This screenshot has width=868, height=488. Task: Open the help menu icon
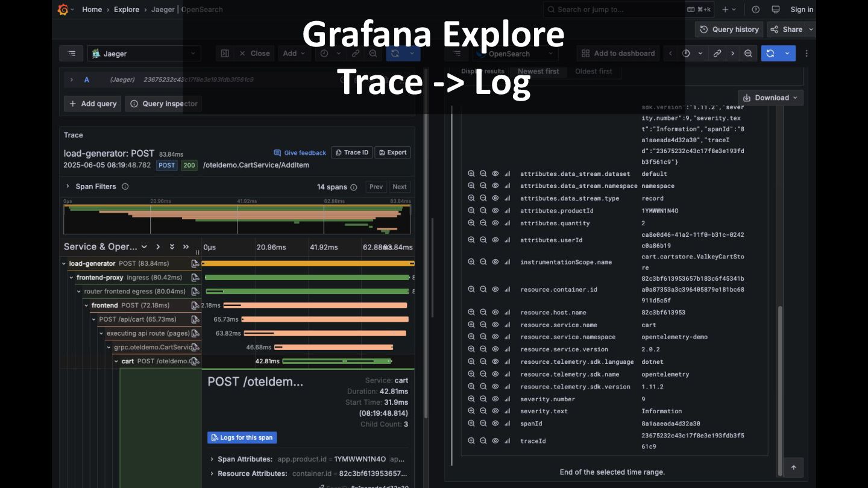coord(756,10)
